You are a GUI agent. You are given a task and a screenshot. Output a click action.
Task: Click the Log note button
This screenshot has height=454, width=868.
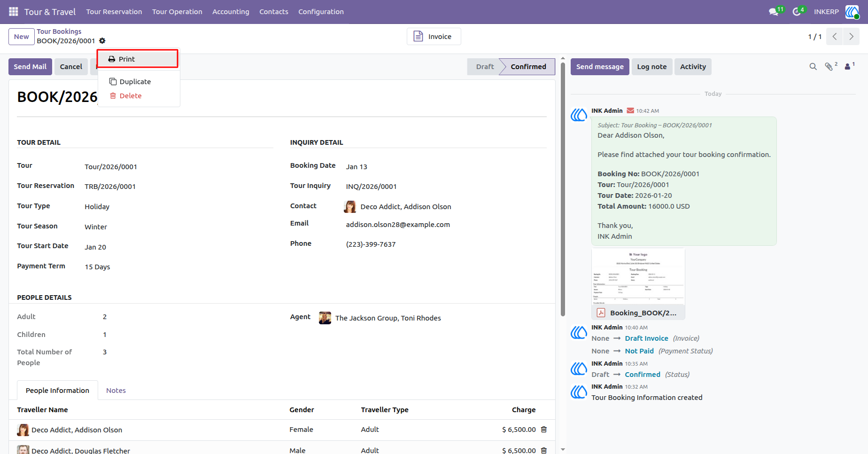coord(652,67)
